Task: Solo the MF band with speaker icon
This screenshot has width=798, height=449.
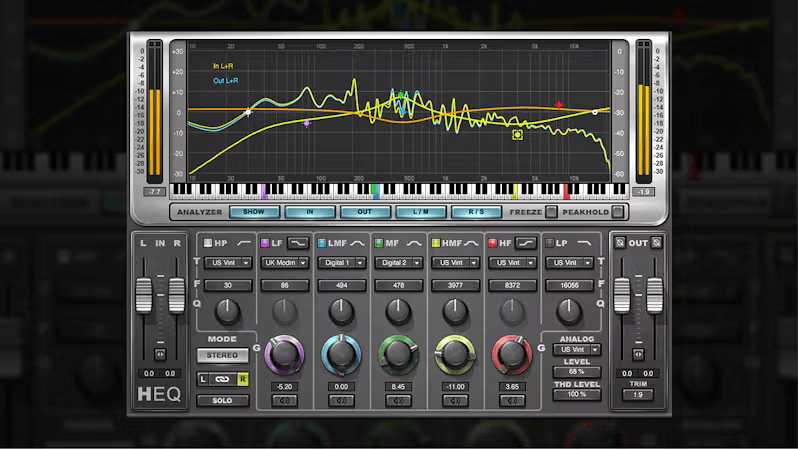Action: coord(398,401)
